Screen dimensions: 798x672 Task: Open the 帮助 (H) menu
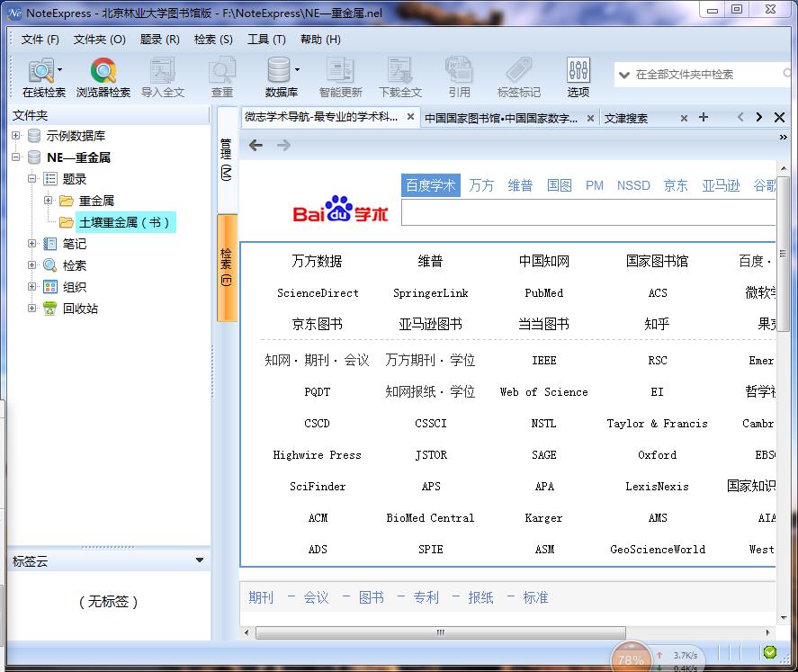[320, 40]
